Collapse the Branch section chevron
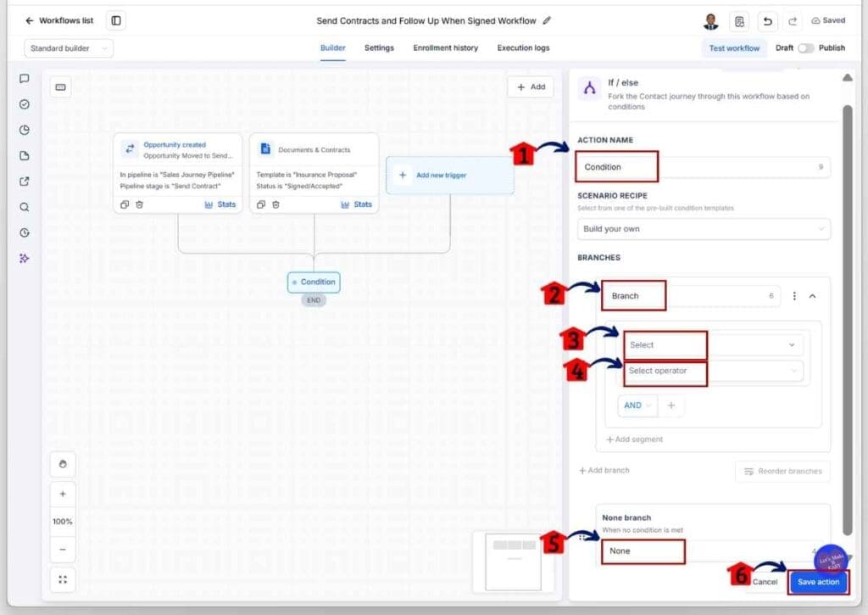This screenshot has width=868, height=615. tap(812, 296)
